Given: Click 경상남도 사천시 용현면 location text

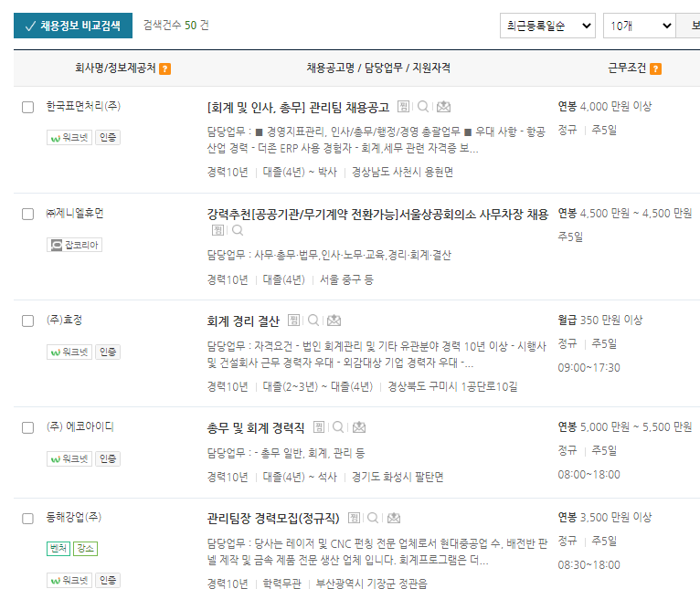Looking at the screenshot, I should click(x=402, y=173).
